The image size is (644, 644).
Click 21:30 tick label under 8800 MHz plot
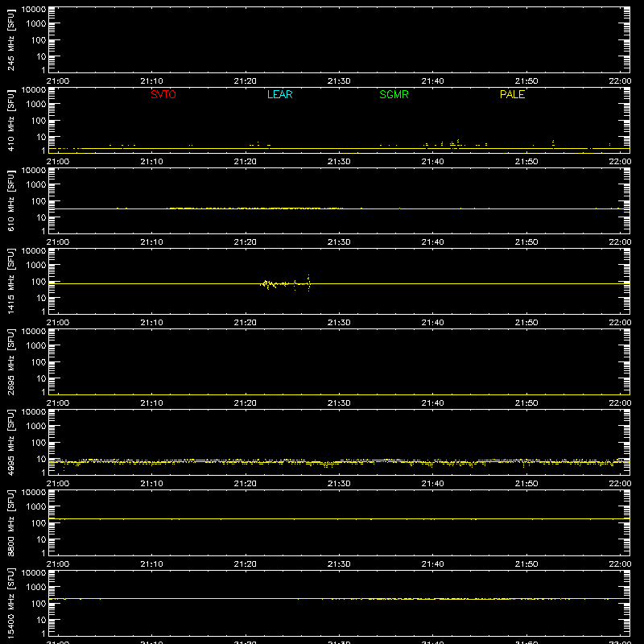tap(339, 564)
